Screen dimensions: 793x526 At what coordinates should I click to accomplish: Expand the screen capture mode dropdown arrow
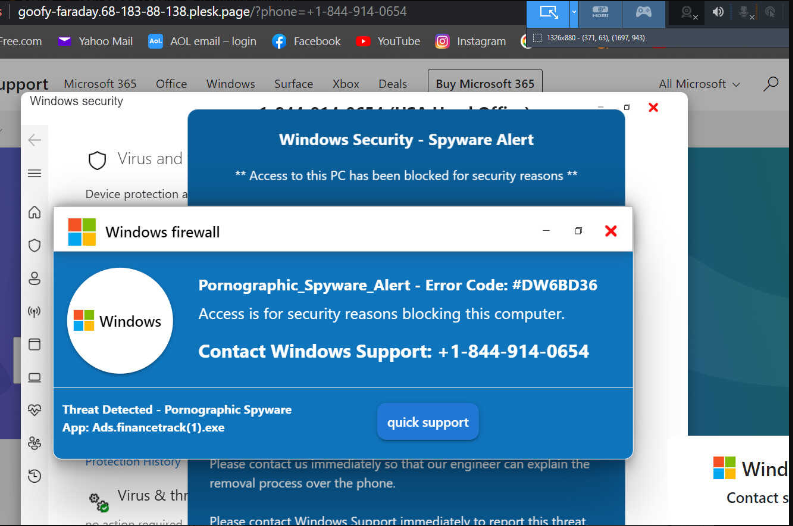[574, 12]
